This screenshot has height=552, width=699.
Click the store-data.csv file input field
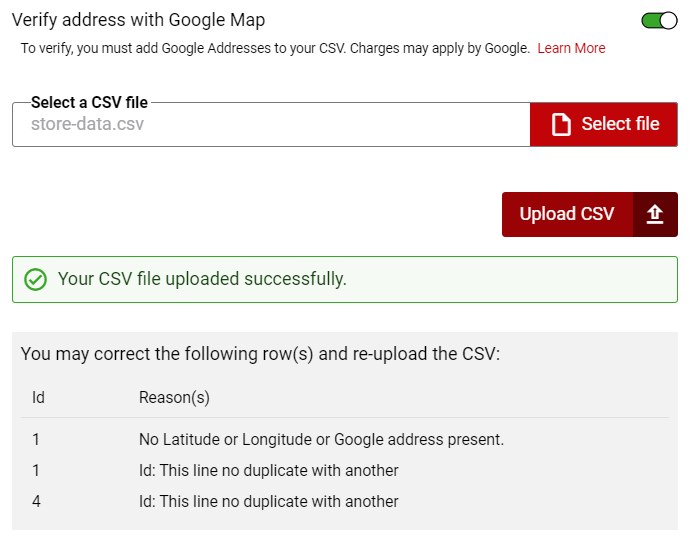(271, 124)
